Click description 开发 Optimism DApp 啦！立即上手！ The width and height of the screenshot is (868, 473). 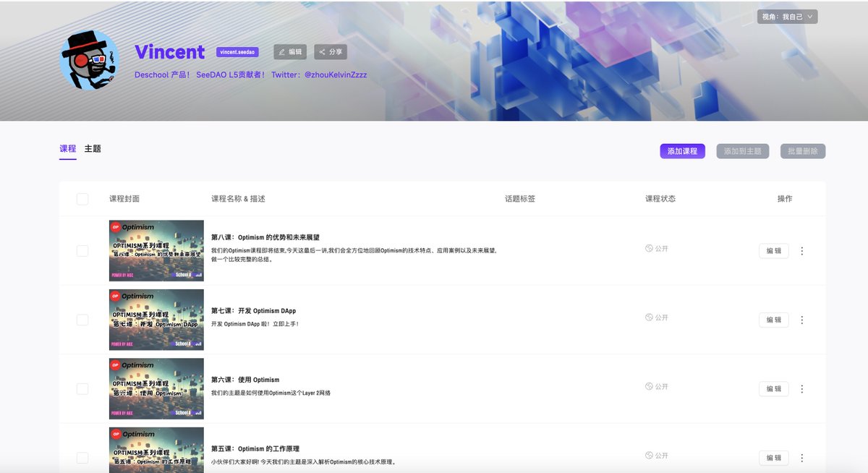255,324
